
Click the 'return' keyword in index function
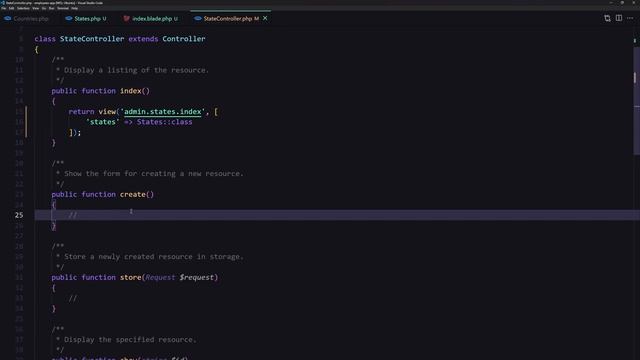(81, 111)
